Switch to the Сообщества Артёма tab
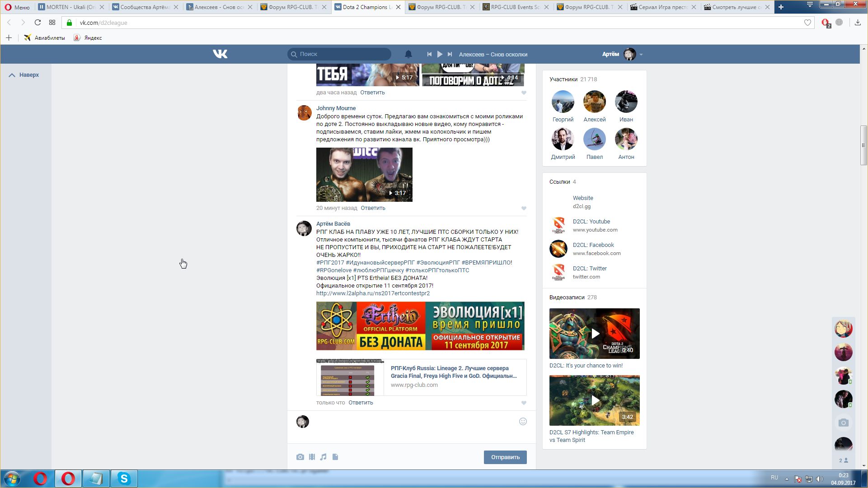 point(145,7)
